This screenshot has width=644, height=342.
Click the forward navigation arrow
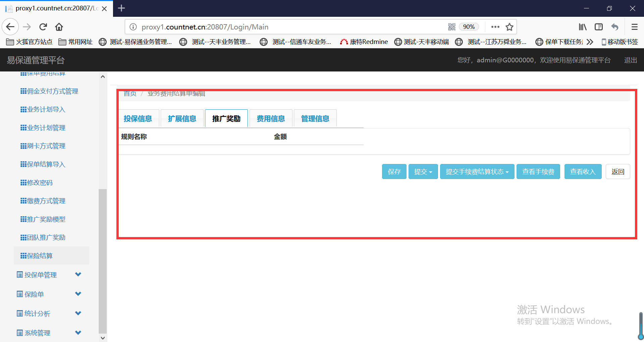[27, 27]
